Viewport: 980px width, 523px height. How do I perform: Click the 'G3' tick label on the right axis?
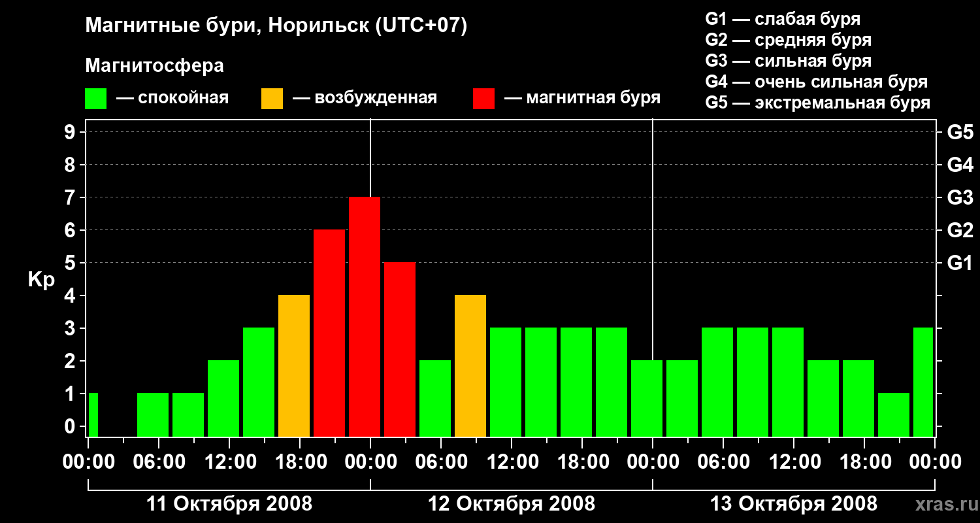[x=960, y=198]
